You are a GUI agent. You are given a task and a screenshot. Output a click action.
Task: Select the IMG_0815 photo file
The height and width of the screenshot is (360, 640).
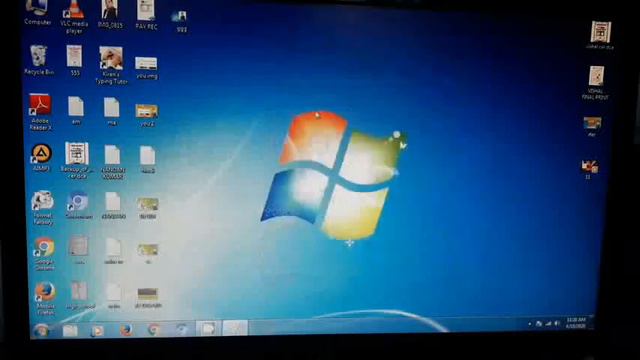click(110, 14)
